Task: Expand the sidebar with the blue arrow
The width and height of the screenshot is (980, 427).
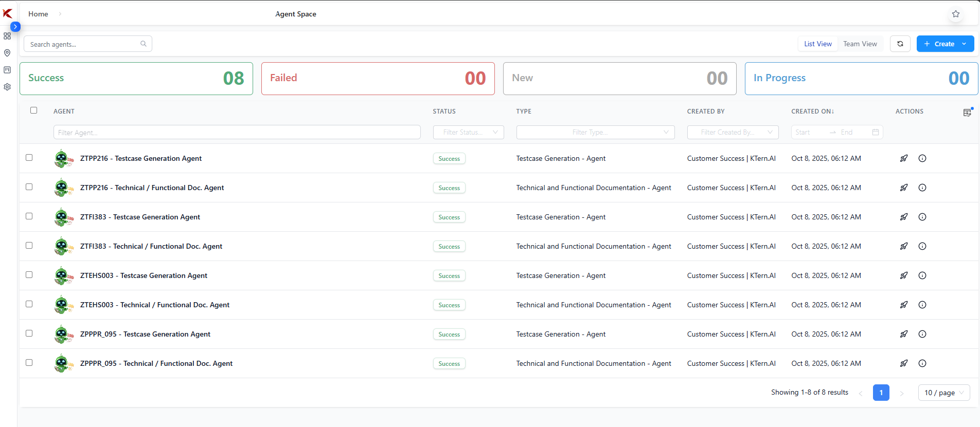Action: click(15, 26)
